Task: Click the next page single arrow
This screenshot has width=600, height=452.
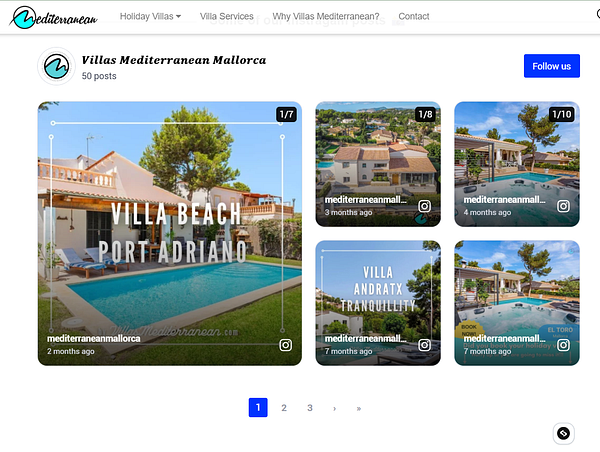Action: (334, 408)
